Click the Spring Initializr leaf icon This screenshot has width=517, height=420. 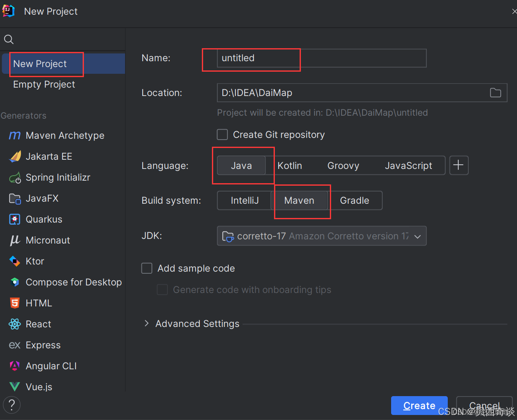coord(15,178)
